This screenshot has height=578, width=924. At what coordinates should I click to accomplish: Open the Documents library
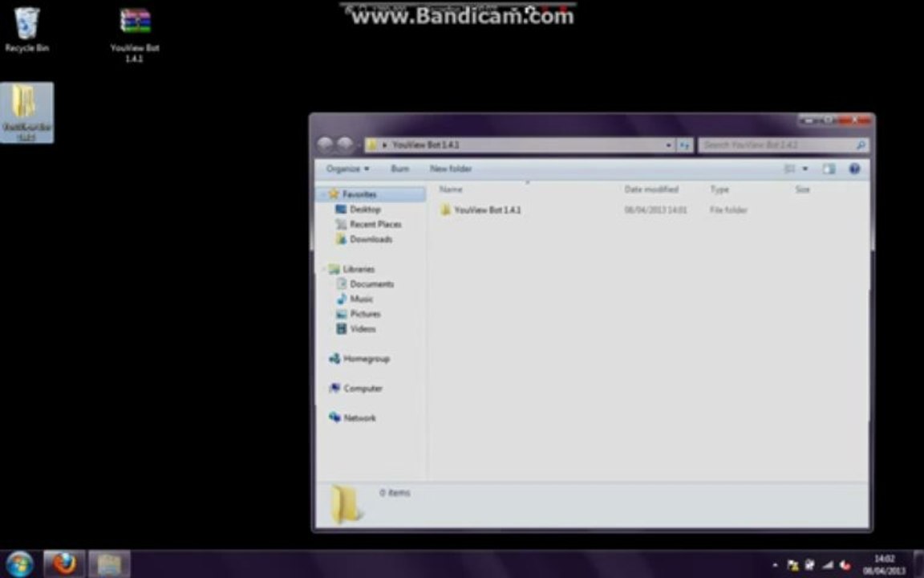371,283
